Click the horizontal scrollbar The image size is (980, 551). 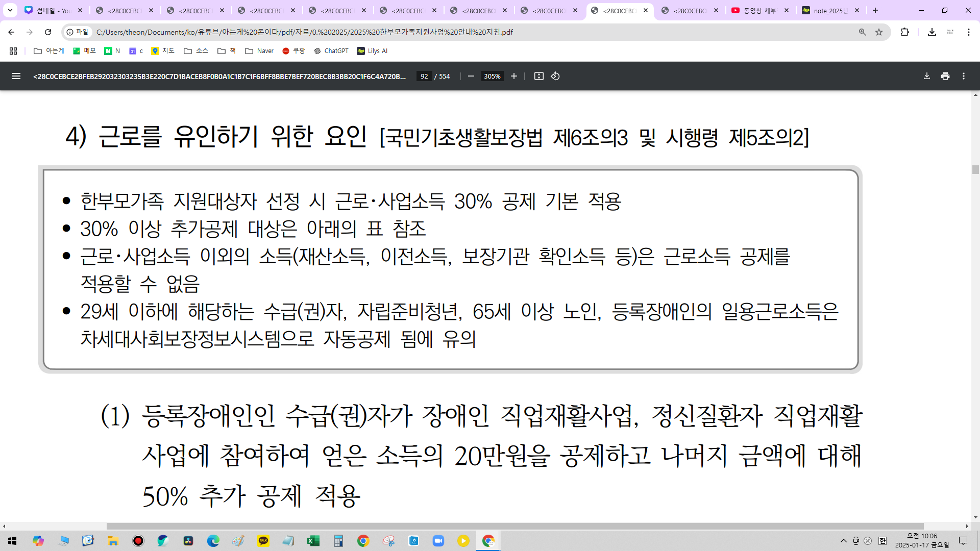514,526
